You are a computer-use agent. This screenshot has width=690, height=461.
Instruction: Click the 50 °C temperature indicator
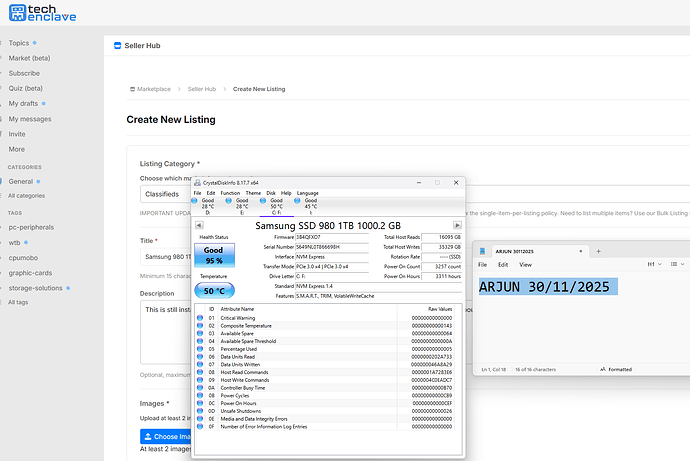coord(213,291)
